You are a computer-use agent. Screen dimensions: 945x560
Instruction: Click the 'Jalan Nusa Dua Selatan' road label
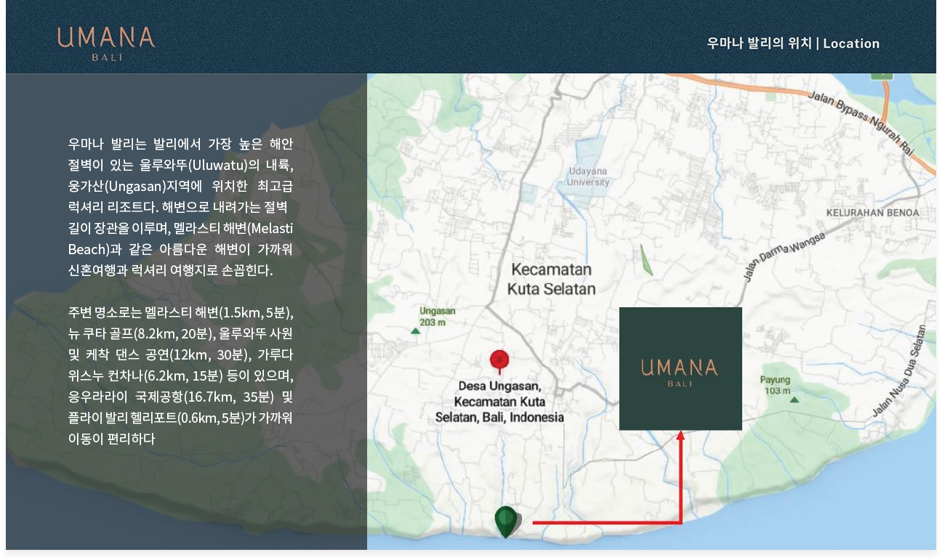click(900, 371)
